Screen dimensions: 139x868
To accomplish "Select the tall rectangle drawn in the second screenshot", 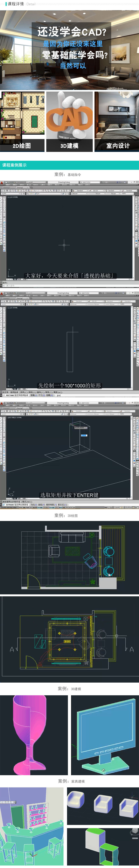I will coord(70,351).
